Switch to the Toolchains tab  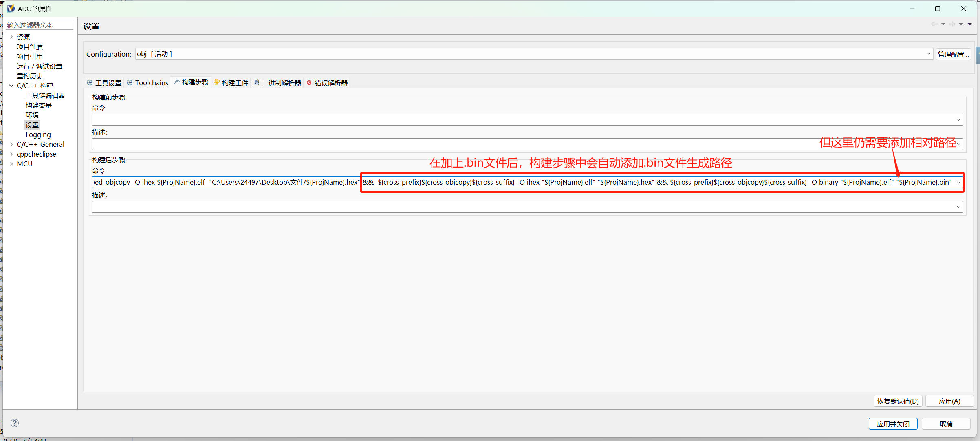(148, 83)
